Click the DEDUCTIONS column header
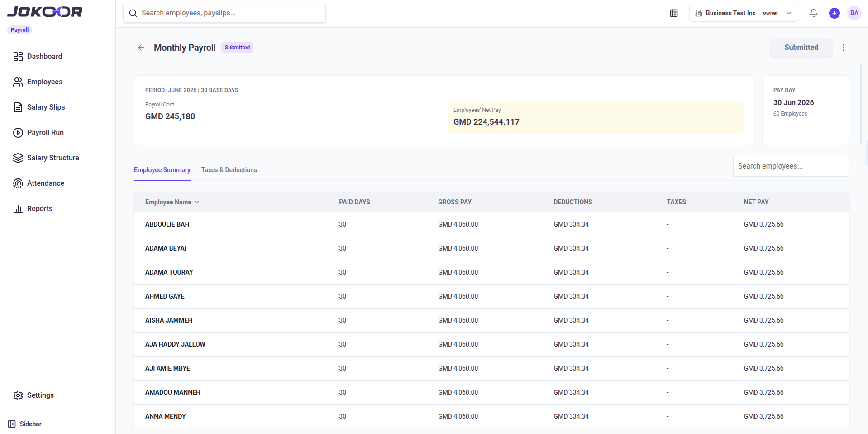The image size is (868, 434). point(573,202)
